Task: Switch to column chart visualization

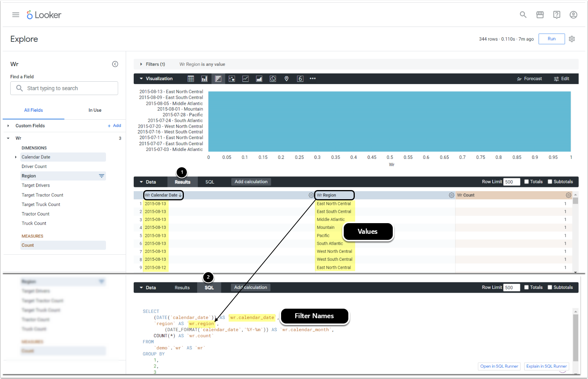Action: (x=204, y=79)
